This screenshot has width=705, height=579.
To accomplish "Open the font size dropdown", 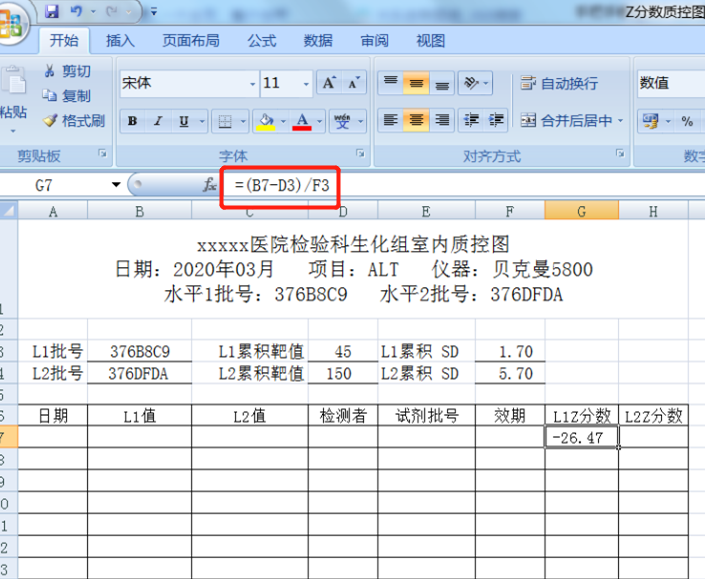I will pyautogui.click(x=304, y=83).
